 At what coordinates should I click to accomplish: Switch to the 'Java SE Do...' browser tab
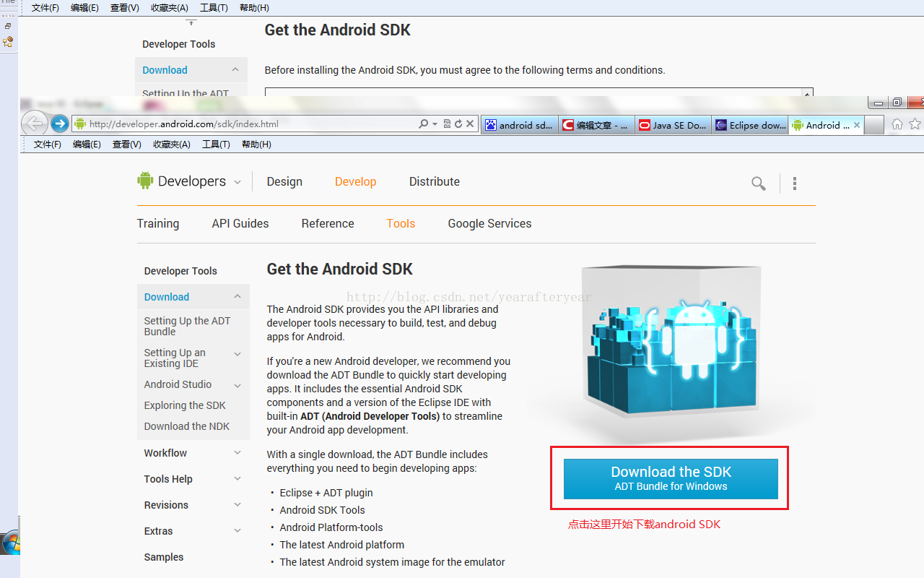pyautogui.click(x=673, y=125)
